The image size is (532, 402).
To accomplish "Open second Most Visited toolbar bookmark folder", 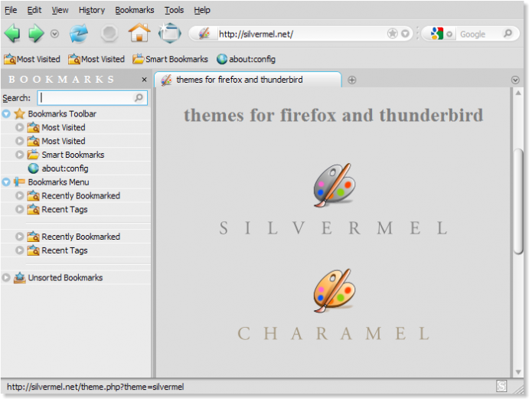I will point(96,59).
